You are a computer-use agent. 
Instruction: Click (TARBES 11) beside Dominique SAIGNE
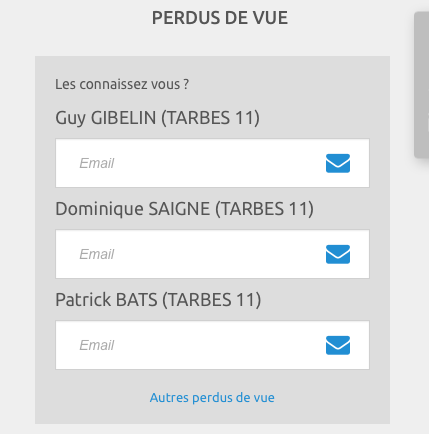pyautogui.click(x=264, y=209)
